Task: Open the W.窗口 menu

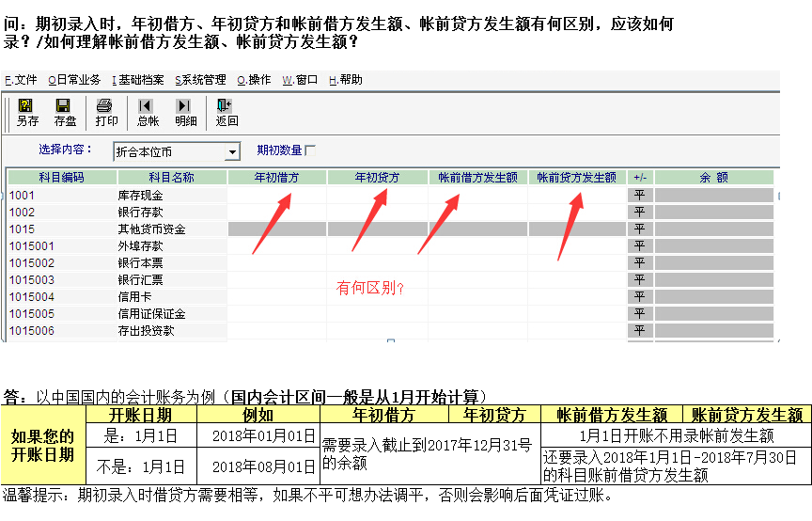Action: (299, 80)
